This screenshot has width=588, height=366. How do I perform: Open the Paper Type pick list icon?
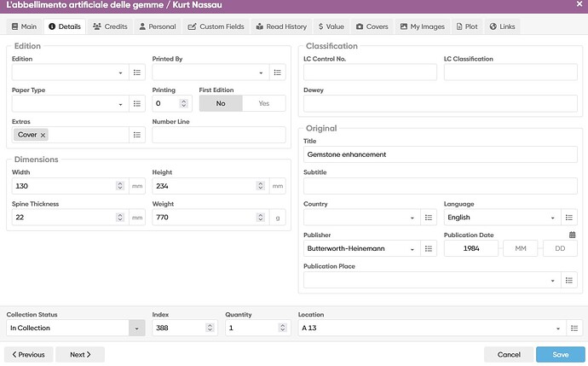[x=137, y=103]
